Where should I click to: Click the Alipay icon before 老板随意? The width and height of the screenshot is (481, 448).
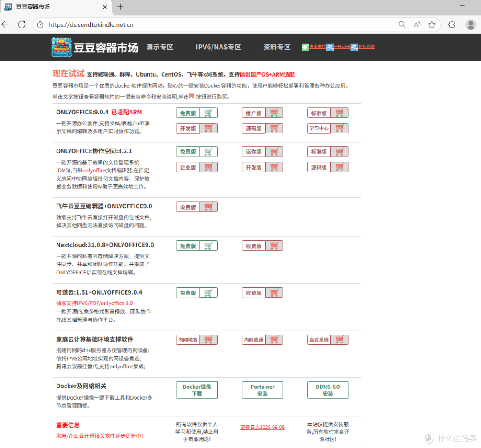[x=354, y=47]
